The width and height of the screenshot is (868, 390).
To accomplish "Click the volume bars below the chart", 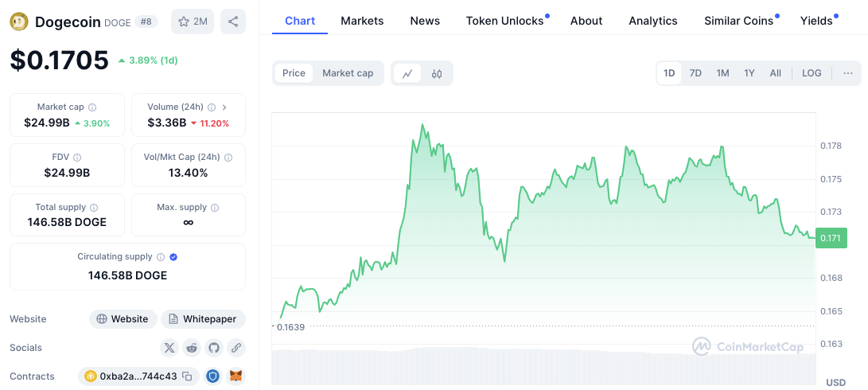I will (543, 365).
